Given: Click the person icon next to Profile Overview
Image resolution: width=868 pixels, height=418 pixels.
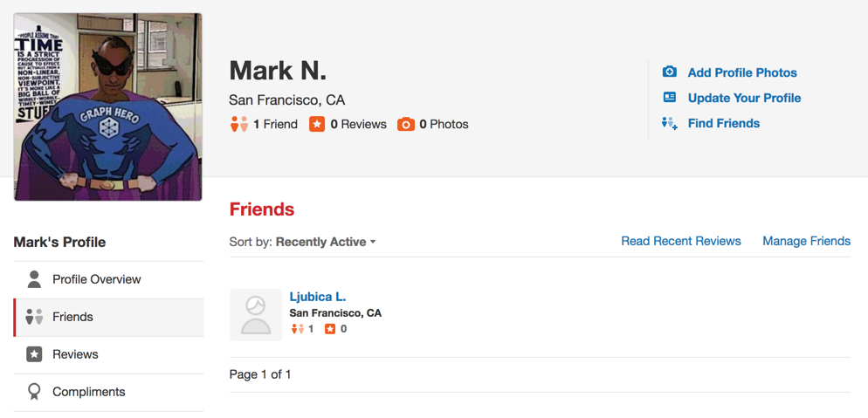Looking at the screenshot, I should (34, 279).
